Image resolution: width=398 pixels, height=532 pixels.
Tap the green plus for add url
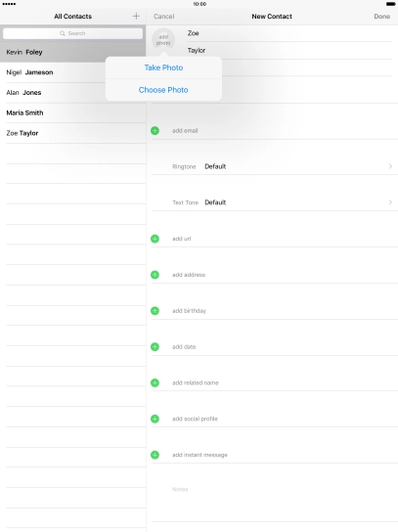(x=155, y=239)
